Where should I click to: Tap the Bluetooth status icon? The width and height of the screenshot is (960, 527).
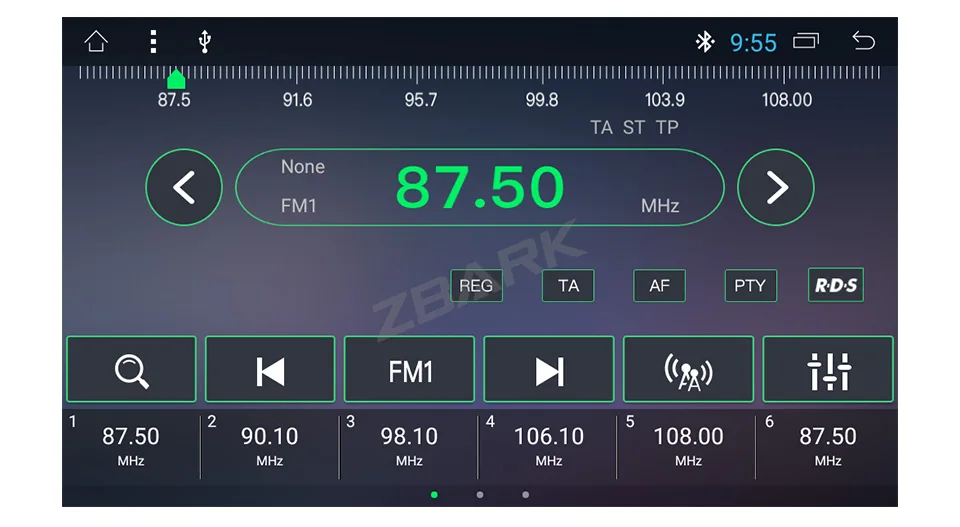tap(705, 42)
